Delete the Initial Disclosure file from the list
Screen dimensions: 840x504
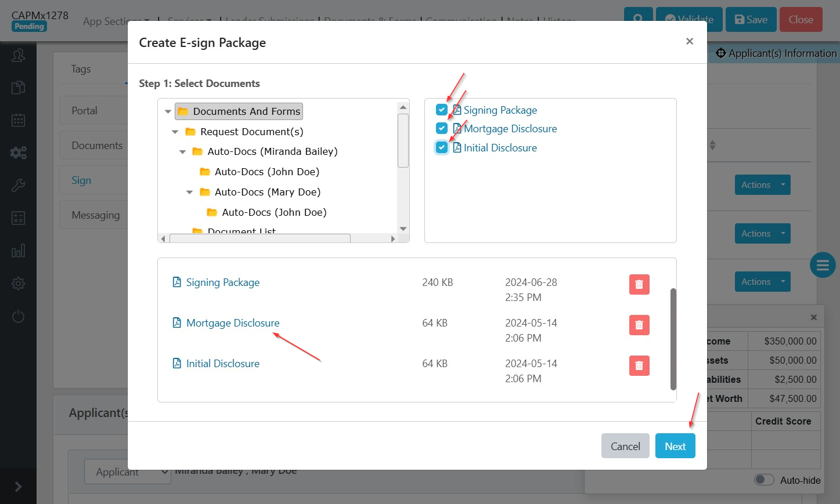click(639, 365)
